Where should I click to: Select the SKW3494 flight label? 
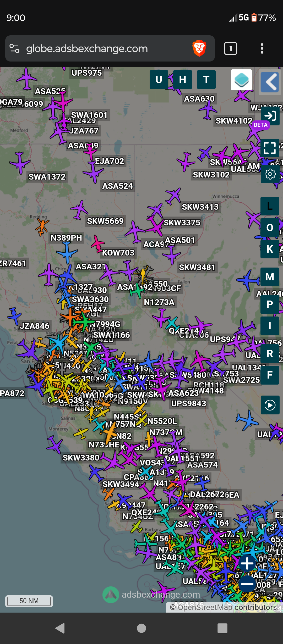[x=121, y=484]
